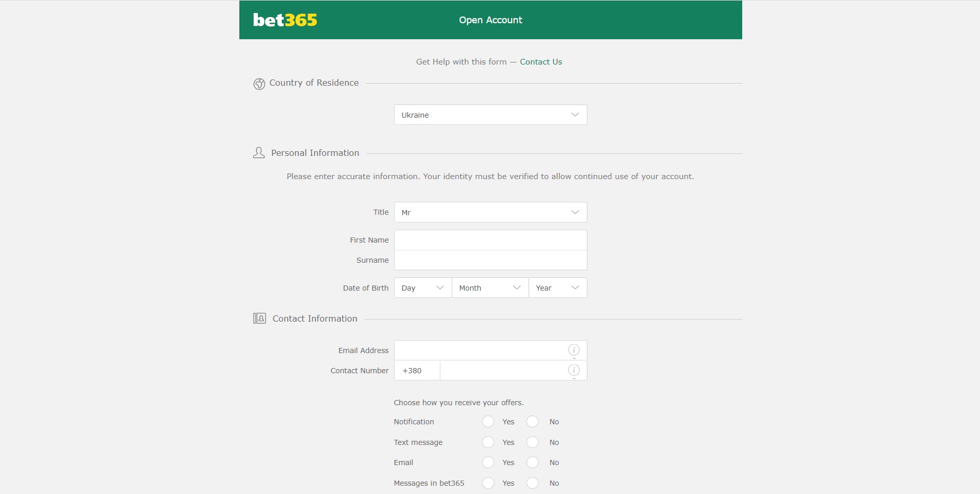Click the Contact Information address book icon
980x494 pixels.
[259, 318]
